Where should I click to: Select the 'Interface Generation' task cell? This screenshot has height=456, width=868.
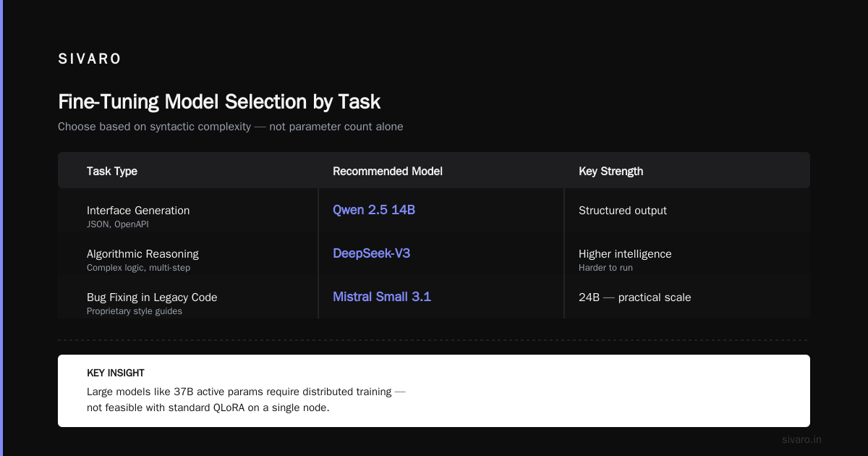pos(138,211)
